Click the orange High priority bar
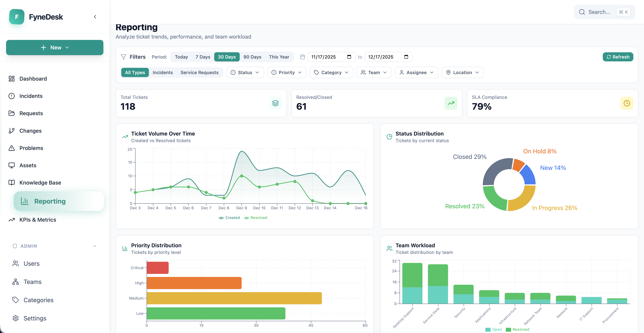 [x=194, y=283]
